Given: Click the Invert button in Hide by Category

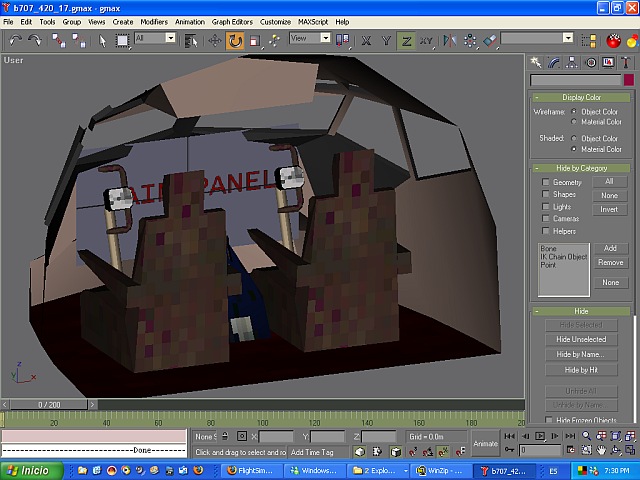Looking at the screenshot, I should 609,210.
